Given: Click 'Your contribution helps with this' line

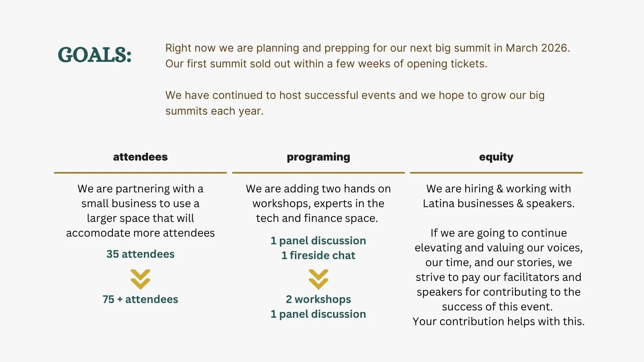Looking at the screenshot, I should click(x=498, y=321).
